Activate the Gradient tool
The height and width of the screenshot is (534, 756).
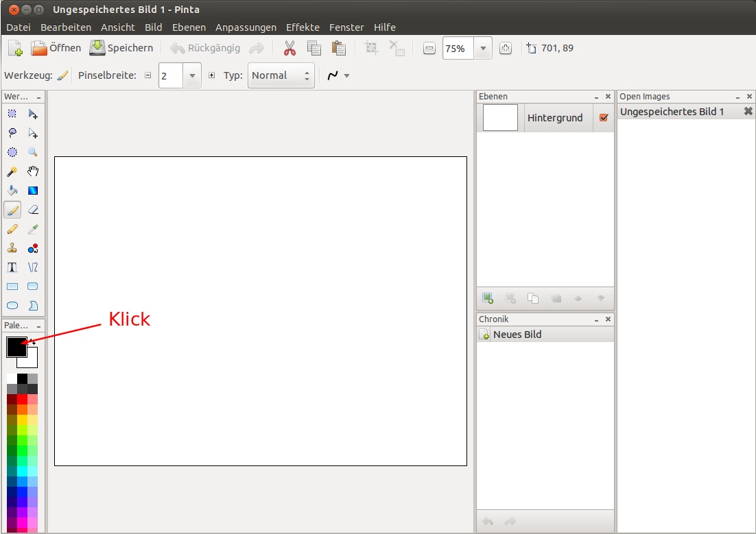pyautogui.click(x=32, y=191)
